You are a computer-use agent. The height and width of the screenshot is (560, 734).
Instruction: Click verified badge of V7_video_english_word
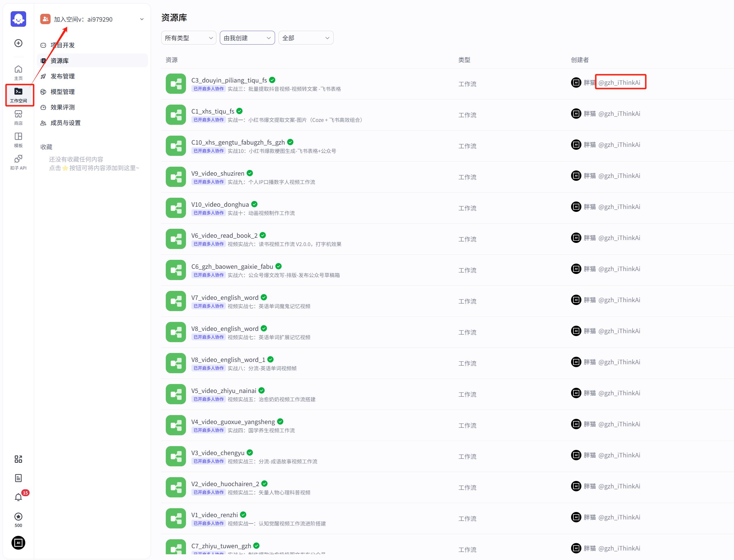(264, 297)
